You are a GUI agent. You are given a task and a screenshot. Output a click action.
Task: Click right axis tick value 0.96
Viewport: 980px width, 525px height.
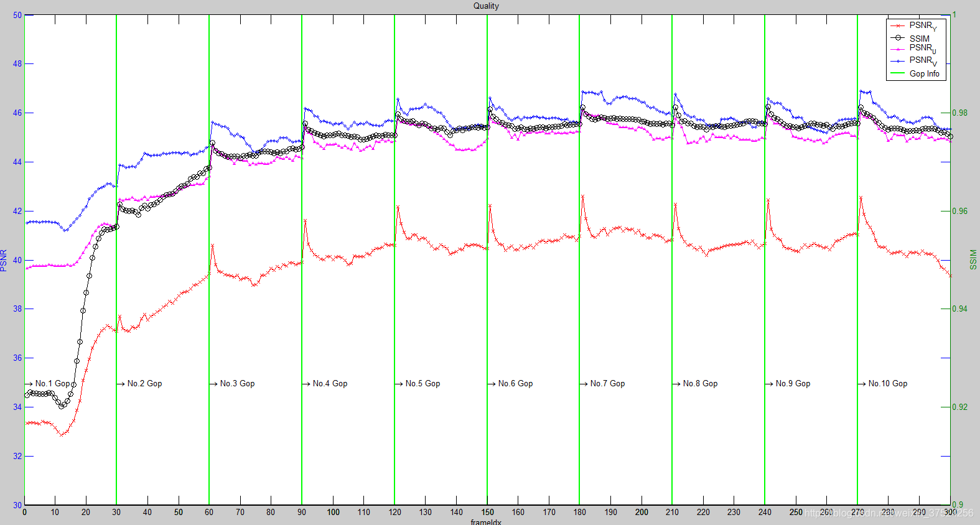(x=960, y=211)
